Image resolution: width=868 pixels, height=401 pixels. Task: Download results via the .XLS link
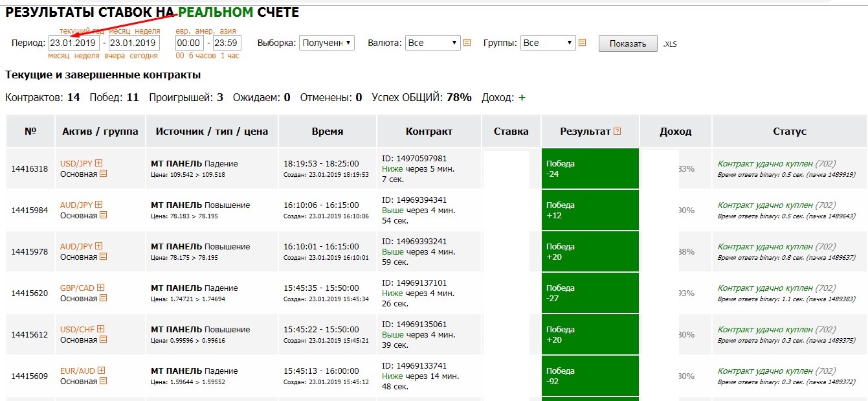670,44
